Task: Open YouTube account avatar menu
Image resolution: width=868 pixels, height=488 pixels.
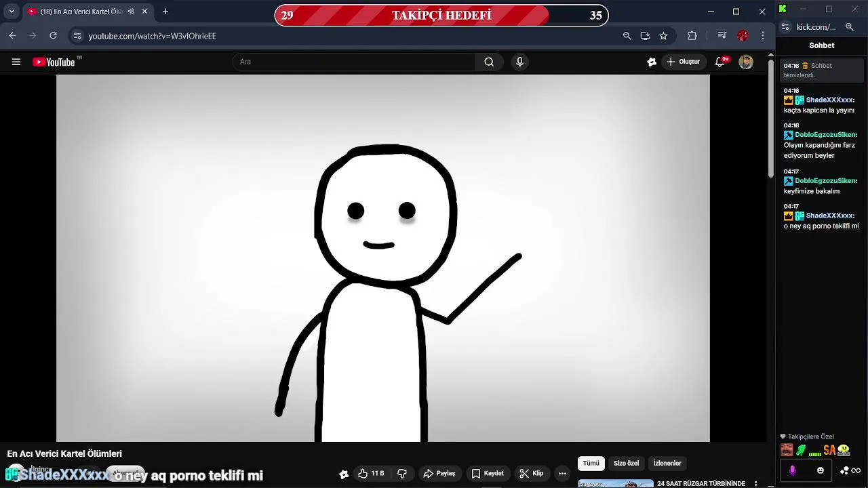Action: [x=746, y=62]
